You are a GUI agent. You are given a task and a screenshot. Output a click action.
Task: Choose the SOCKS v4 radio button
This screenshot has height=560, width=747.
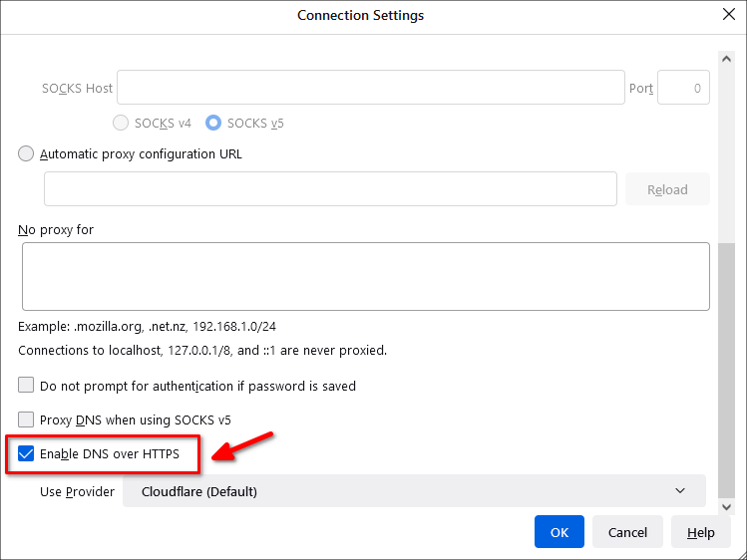[121, 123]
